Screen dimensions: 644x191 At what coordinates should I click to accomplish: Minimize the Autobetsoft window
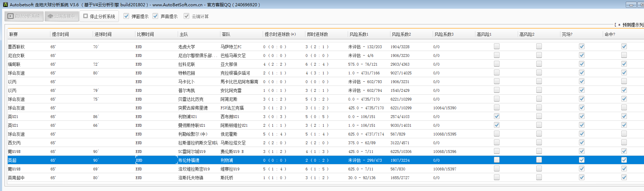tap(631, 5)
